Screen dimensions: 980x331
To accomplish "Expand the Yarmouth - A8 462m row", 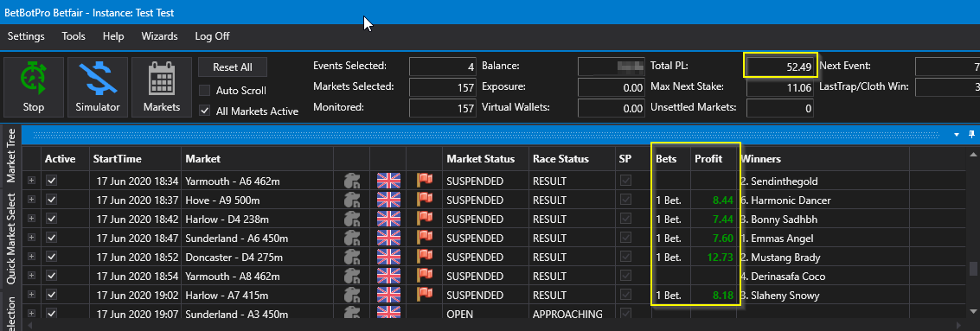I will [31, 276].
